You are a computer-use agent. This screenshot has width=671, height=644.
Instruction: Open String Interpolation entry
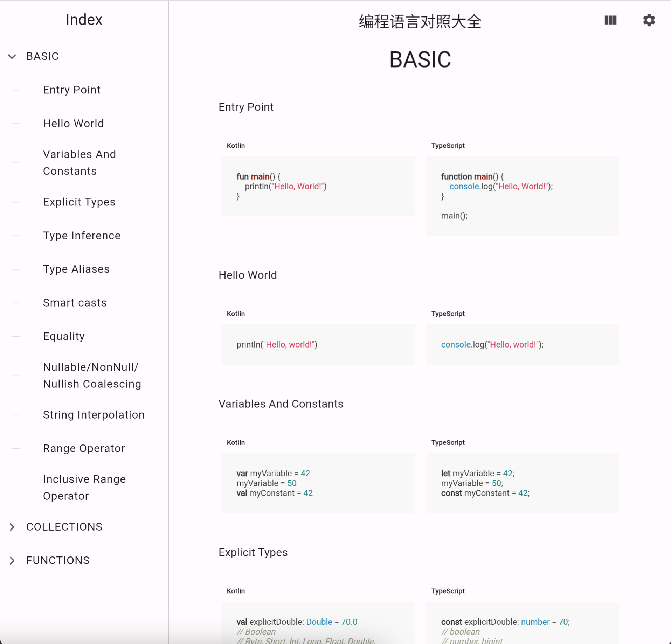(x=94, y=415)
